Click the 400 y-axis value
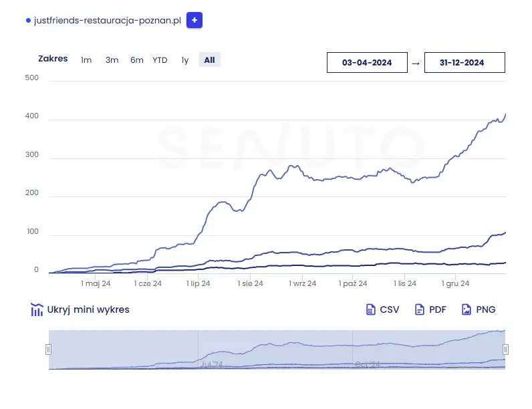Screen dimensions: 532x409 click(32, 116)
